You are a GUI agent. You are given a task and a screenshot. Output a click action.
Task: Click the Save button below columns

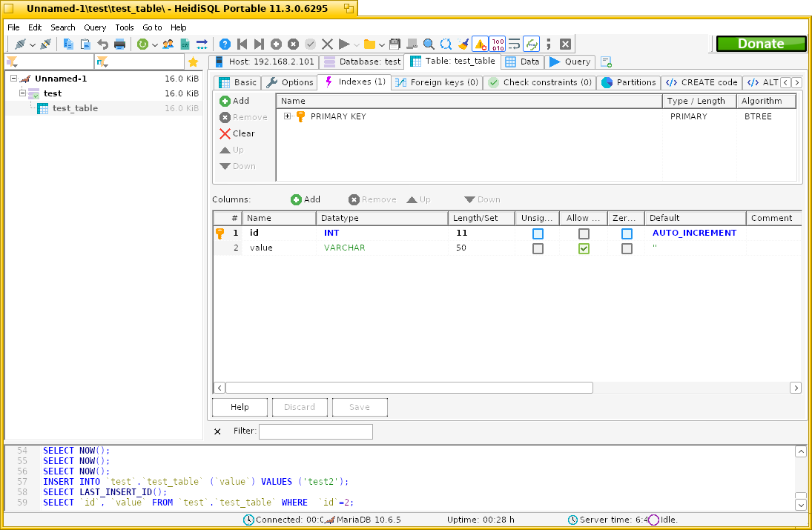(x=360, y=407)
